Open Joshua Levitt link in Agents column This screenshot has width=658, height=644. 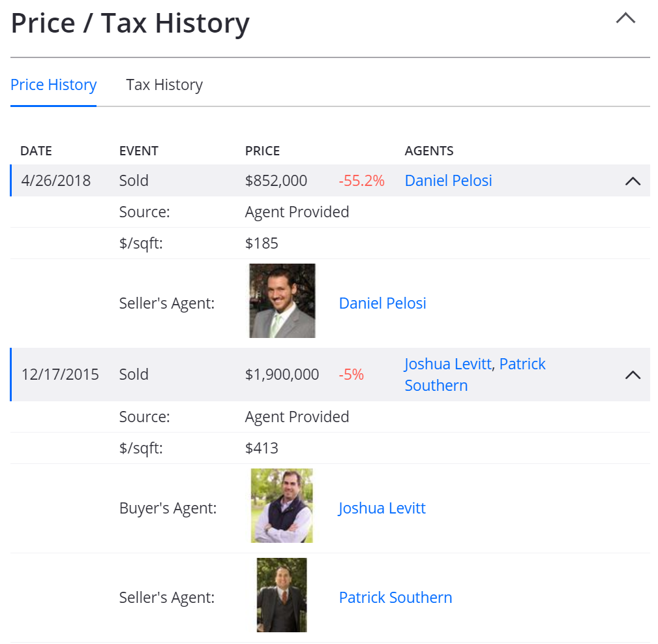click(448, 364)
